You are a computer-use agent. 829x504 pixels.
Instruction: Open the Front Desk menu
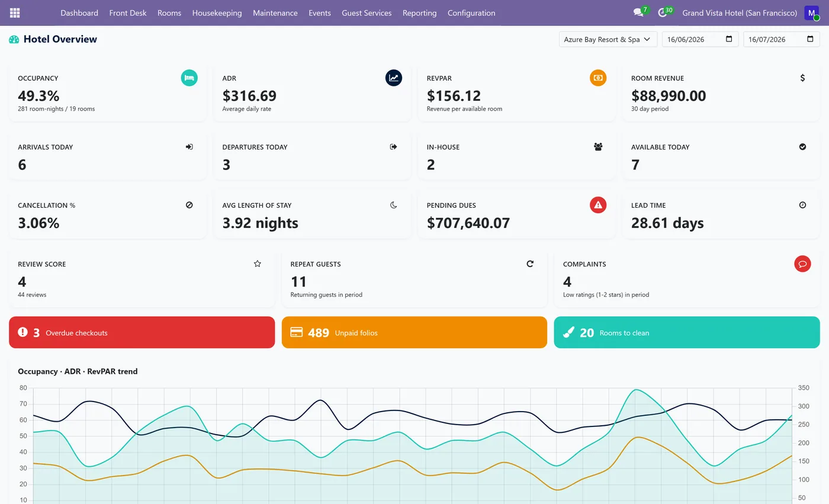click(128, 12)
